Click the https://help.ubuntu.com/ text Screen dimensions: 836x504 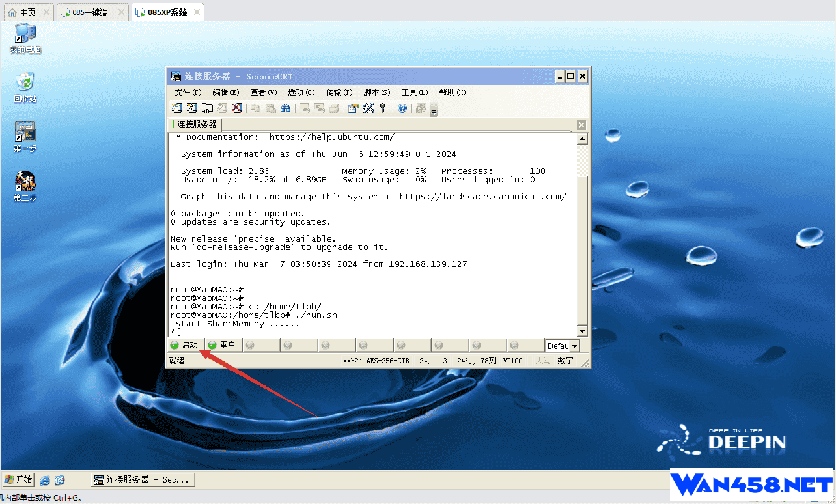[331, 137]
